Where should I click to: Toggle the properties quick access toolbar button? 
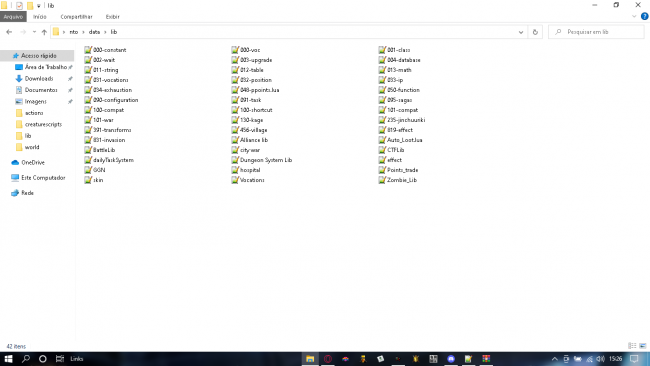point(19,5)
